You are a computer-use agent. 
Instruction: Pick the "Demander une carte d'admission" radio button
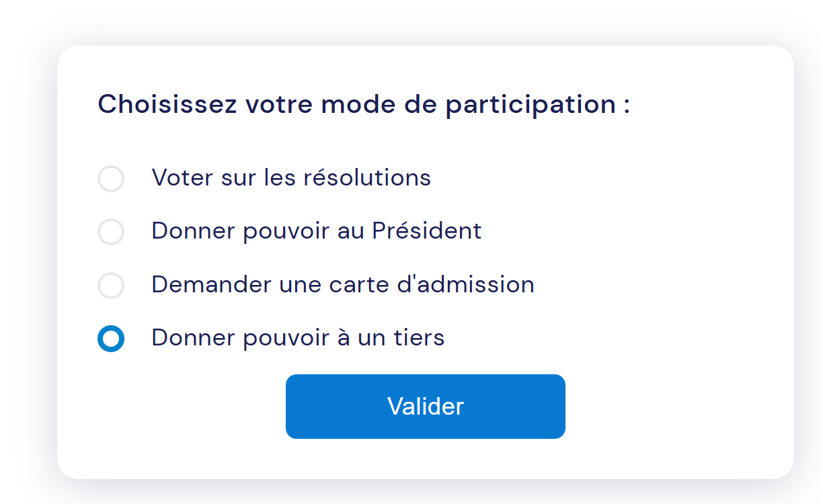[111, 285]
